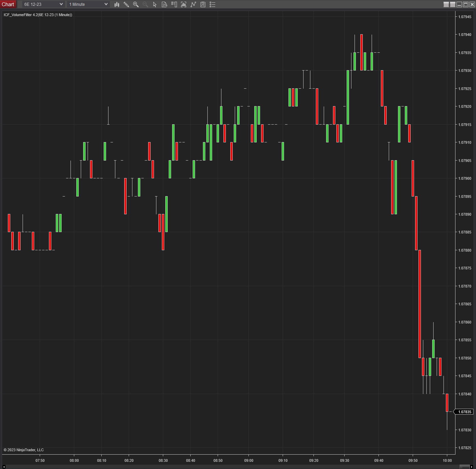Click the horizontal scrollbar right arrow
The height and width of the screenshot is (469, 476).
tap(472, 467)
